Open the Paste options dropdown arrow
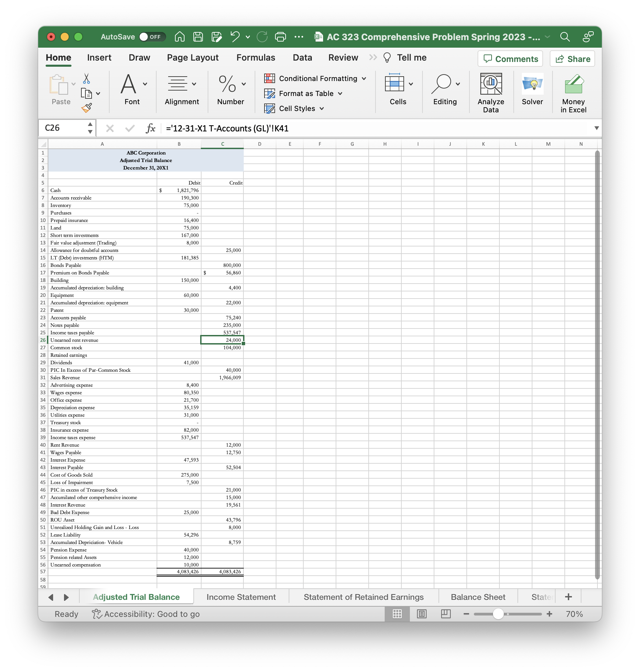The width and height of the screenshot is (640, 672). (73, 84)
